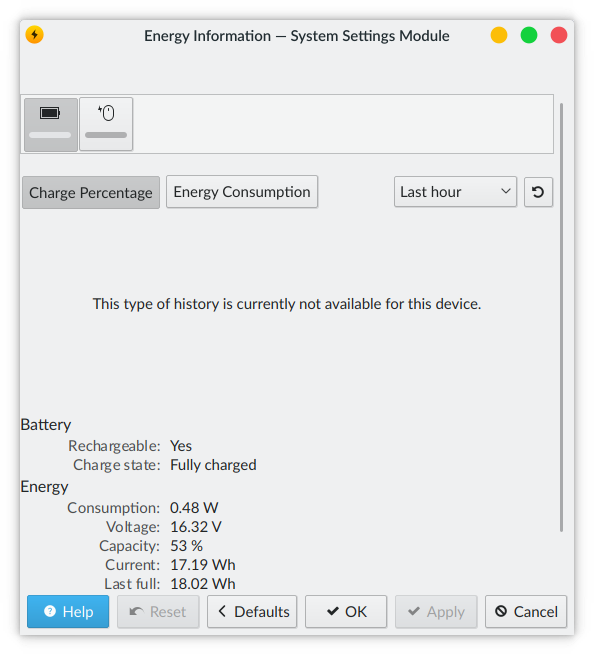This screenshot has width=594, height=655.
Task: Click the Reset button
Action: coord(158,612)
